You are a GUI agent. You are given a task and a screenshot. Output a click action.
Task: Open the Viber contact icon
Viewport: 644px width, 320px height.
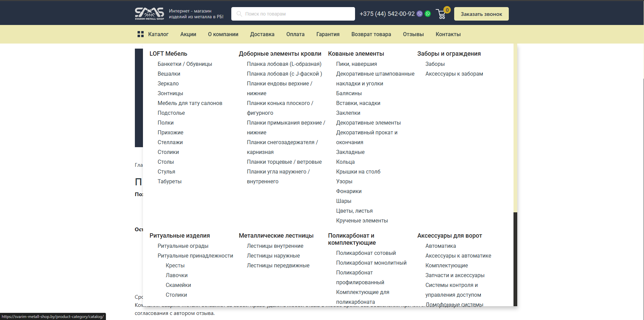tap(420, 14)
